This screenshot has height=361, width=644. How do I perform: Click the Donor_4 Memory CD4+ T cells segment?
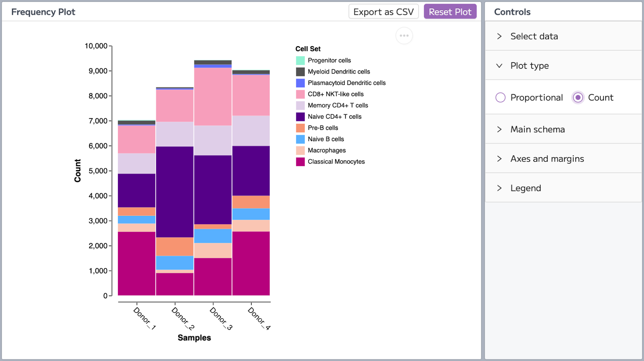[251, 131]
